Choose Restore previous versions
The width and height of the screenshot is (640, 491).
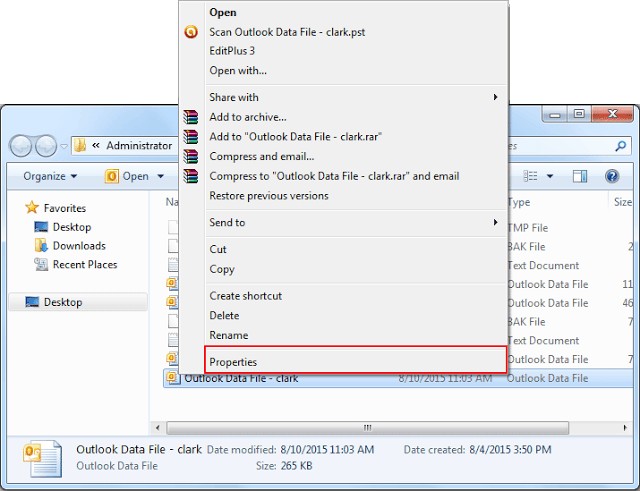269,196
